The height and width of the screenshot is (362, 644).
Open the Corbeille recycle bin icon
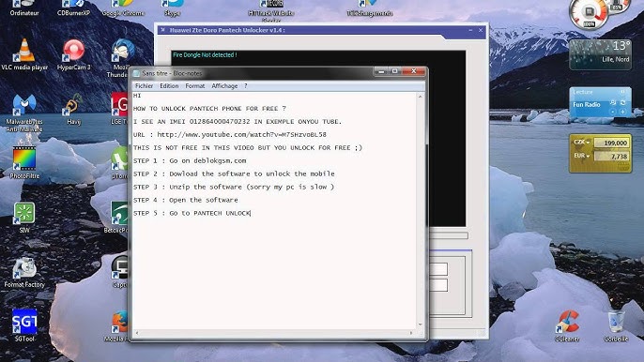pyautogui.click(x=616, y=326)
